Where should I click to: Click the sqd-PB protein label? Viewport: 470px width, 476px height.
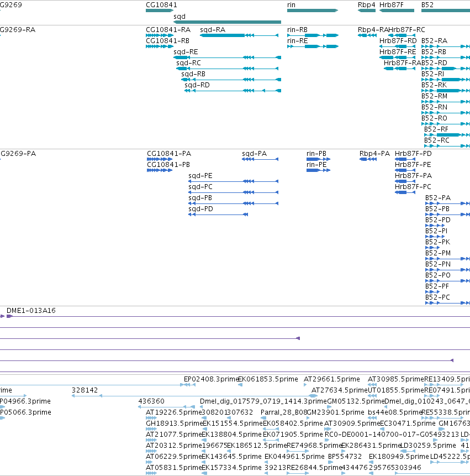[200, 198]
